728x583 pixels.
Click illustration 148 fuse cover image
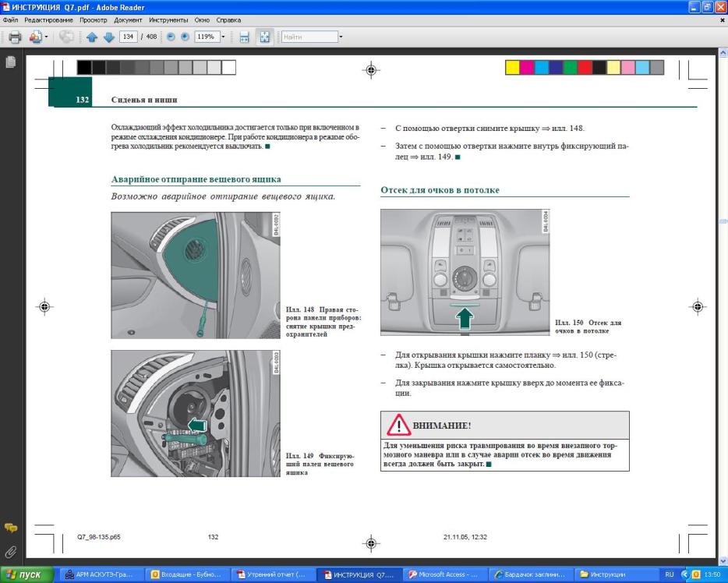pyautogui.click(x=196, y=275)
